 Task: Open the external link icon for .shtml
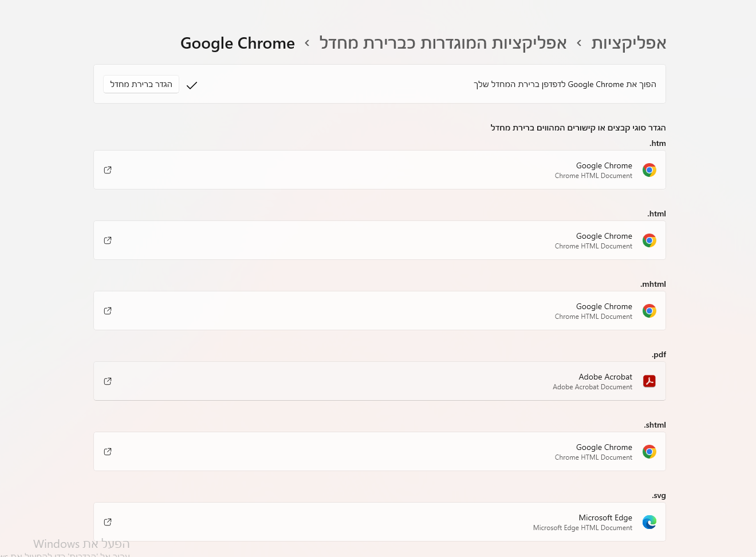click(108, 452)
